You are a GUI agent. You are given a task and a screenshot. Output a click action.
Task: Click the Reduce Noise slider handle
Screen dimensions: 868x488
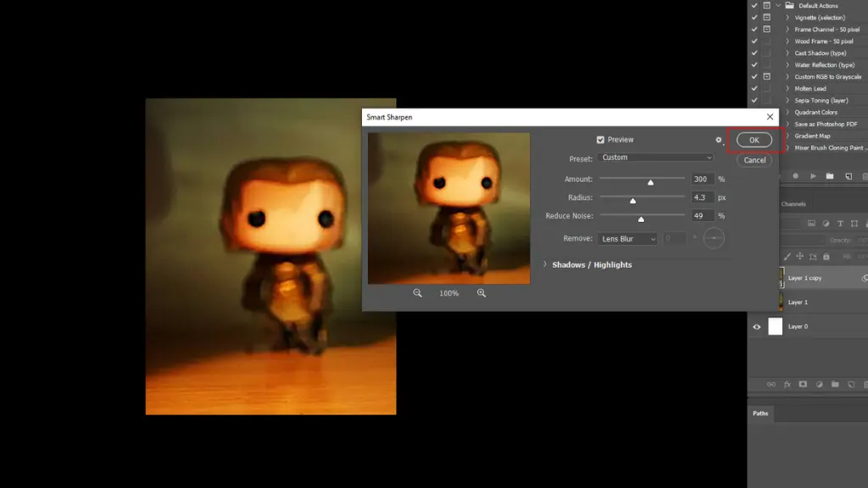pos(641,219)
